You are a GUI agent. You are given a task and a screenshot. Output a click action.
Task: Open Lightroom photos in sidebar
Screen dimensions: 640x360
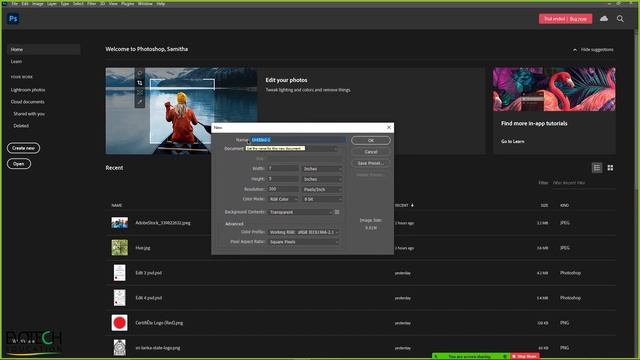[28, 90]
